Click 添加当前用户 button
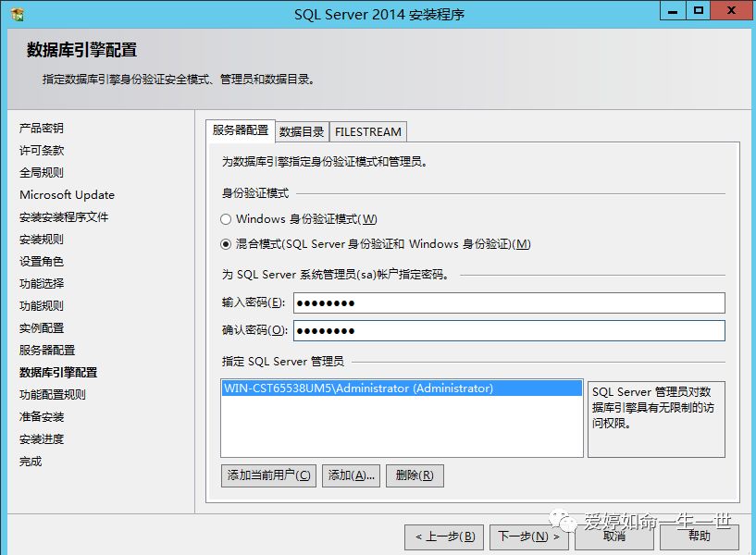The image size is (756, 555). coord(268,475)
